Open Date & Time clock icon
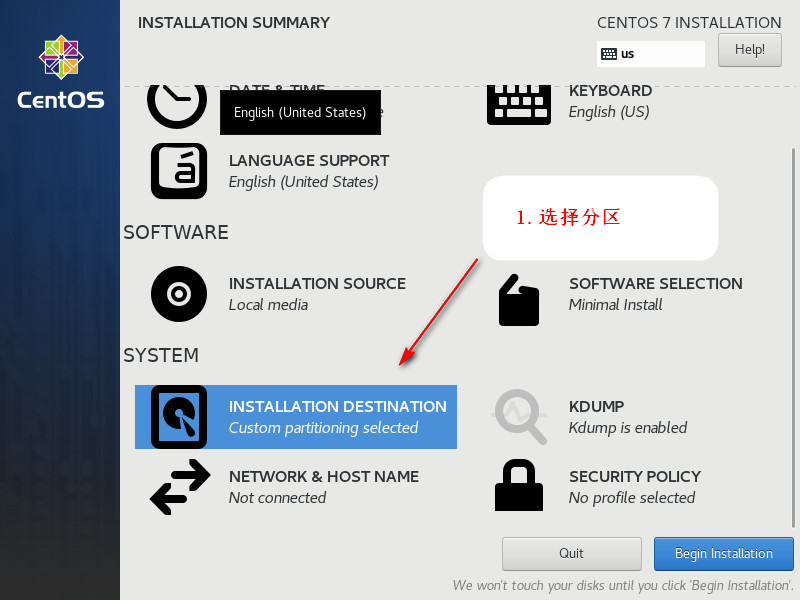800x600 pixels. 177,106
